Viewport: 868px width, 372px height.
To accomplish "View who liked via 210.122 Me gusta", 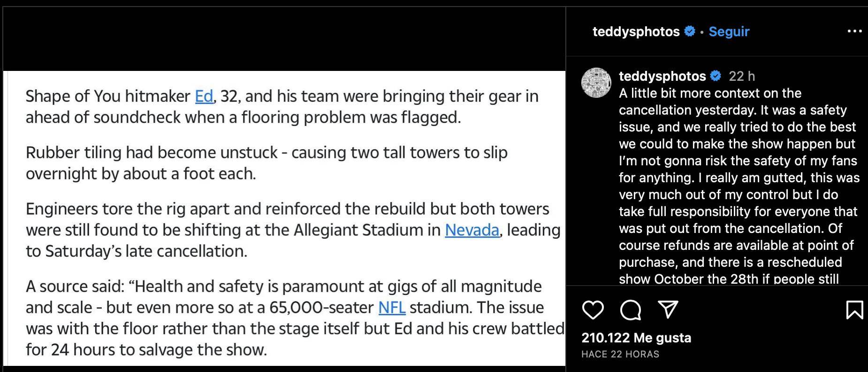I will 636,338.
